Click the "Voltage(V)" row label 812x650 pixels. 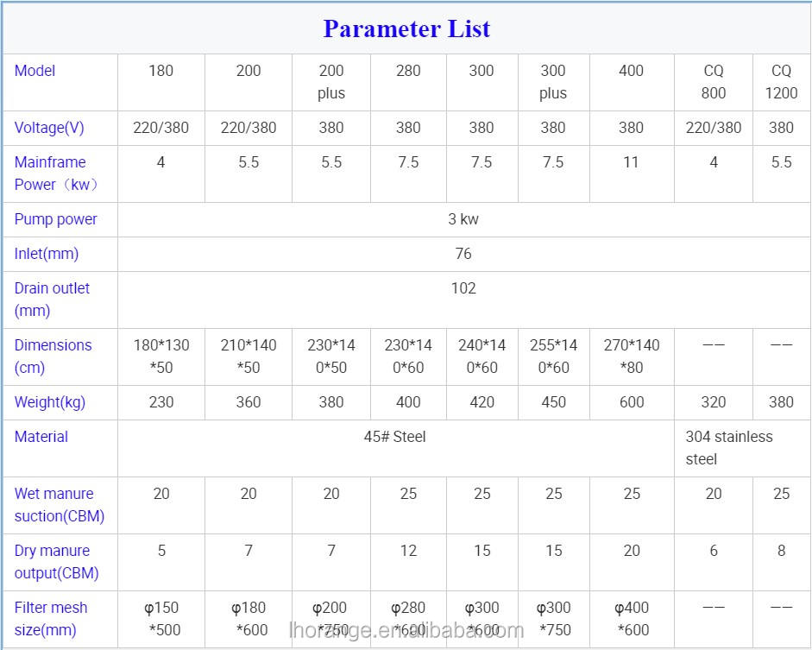point(50,128)
